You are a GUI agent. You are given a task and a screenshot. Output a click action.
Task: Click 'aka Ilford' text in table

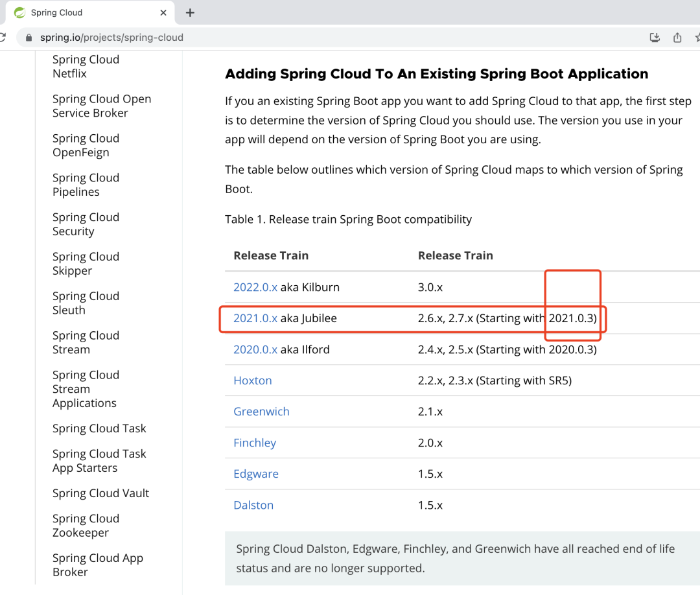pos(305,349)
